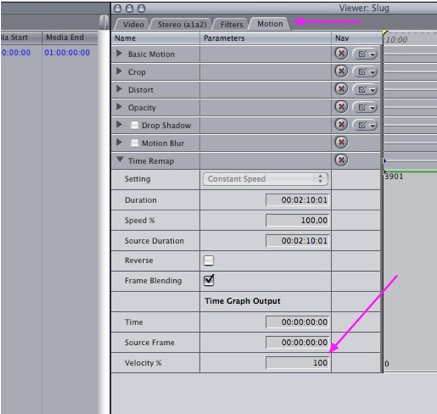Image resolution: width=437 pixels, height=414 pixels.
Task: Tick the Reverse checkbox
Action: (209, 260)
